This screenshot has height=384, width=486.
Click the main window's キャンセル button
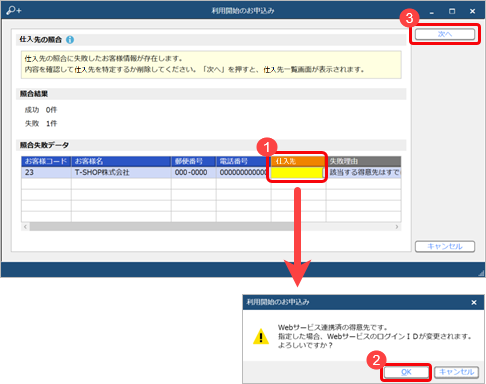445,246
